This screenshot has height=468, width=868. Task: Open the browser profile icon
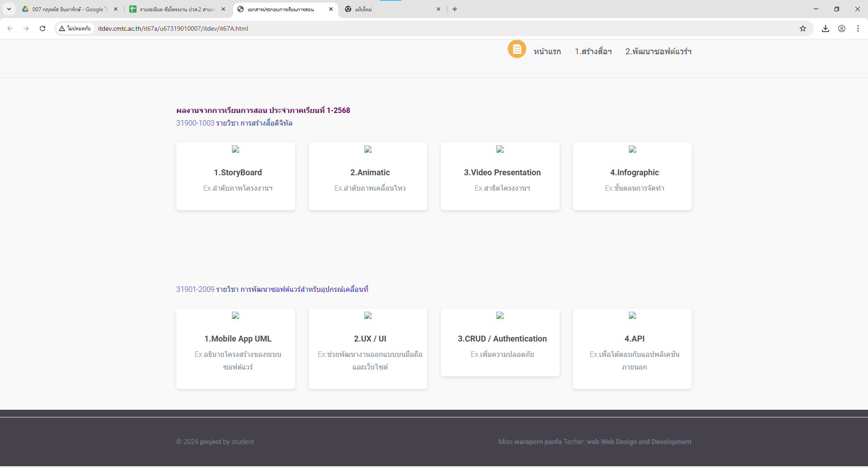[x=841, y=28]
